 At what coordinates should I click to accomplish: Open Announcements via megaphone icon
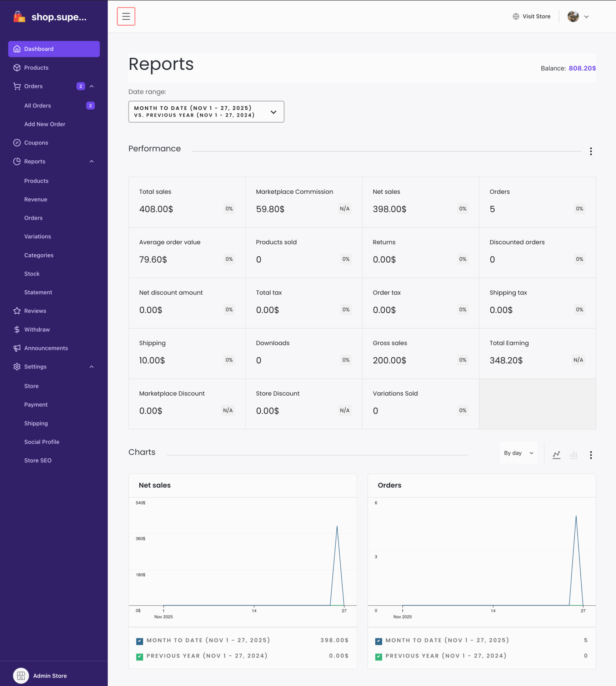click(x=17, y=348)
